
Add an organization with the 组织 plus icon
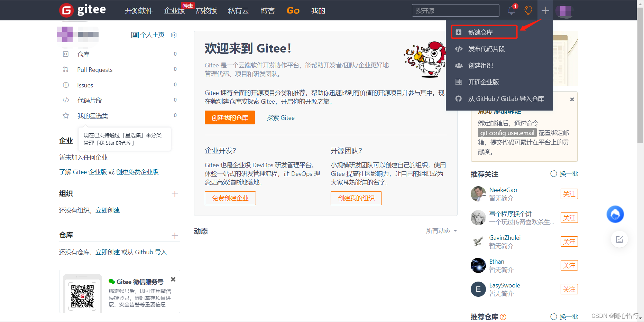[175, 194]
